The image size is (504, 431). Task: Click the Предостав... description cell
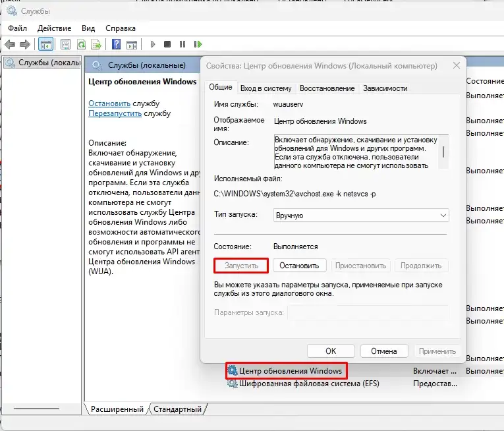[x=435, y=384]
